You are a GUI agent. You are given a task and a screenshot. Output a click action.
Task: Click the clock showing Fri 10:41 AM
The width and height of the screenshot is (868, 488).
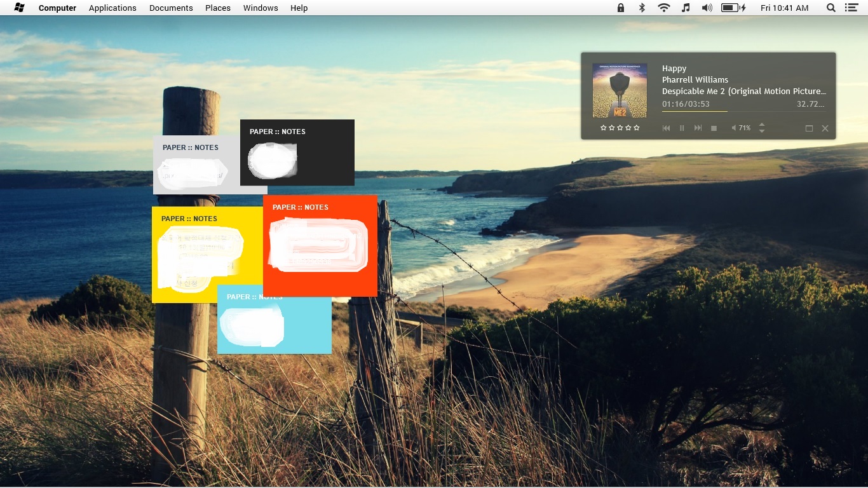click(784, 8)
